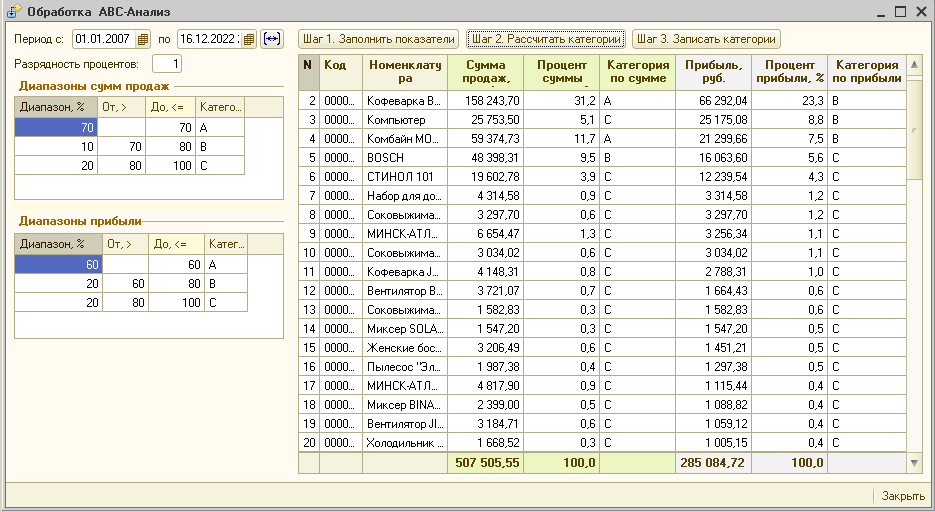Click Шаг 1. Заполнить показатели button
935x512 pixels.
[x=379, y=39]
